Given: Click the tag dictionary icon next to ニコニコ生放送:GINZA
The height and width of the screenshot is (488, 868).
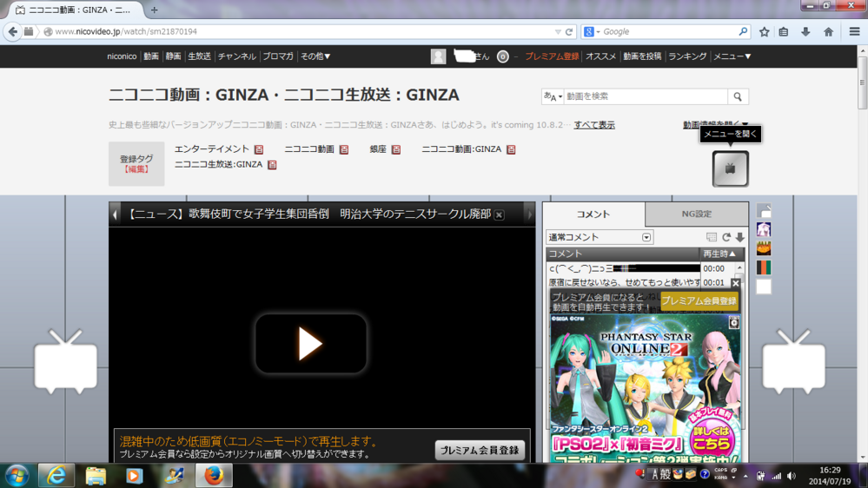Looking at the screenshot, I should coord(272,165).
